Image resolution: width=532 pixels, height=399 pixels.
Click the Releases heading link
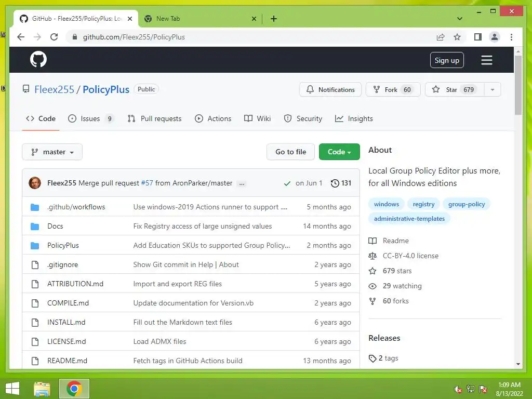tap(384, 338)
